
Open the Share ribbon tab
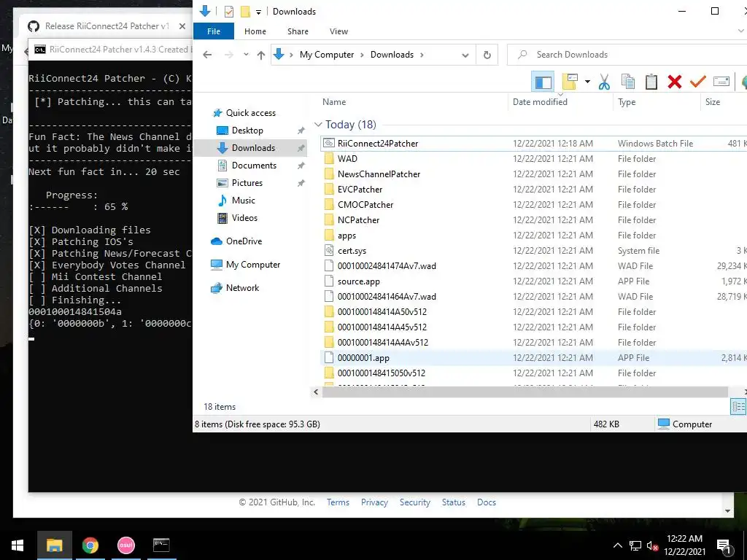(x=298, y=31)
